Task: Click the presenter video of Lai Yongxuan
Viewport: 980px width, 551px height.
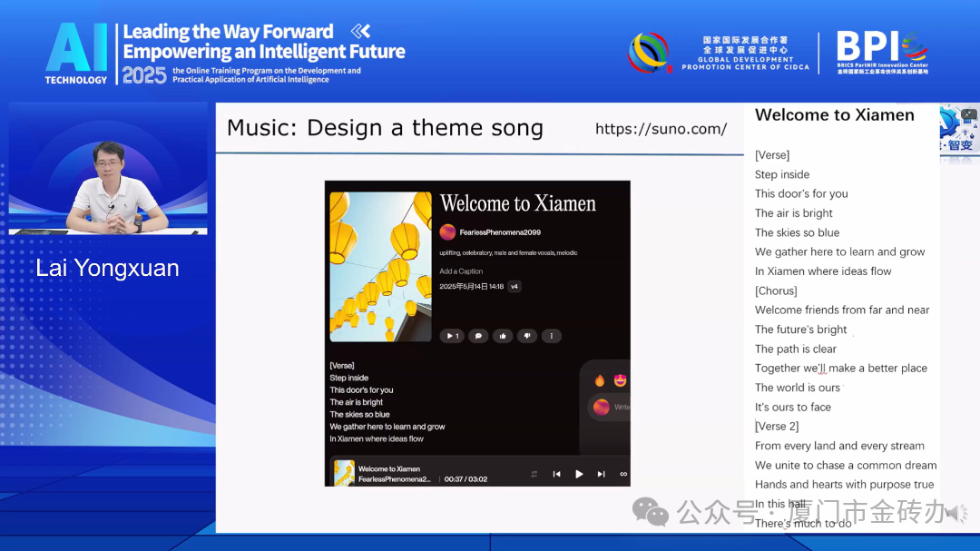Action: tap(108, 169)
